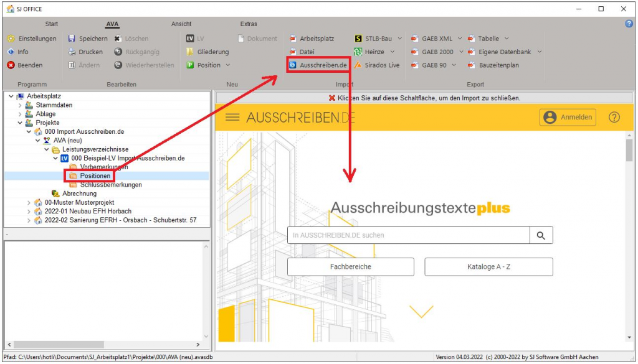Viewport: 638px width, 364px height.
Task: Click the Bauzeitenplan export icon
Action: pyautogui.click(x=472, y=65)
